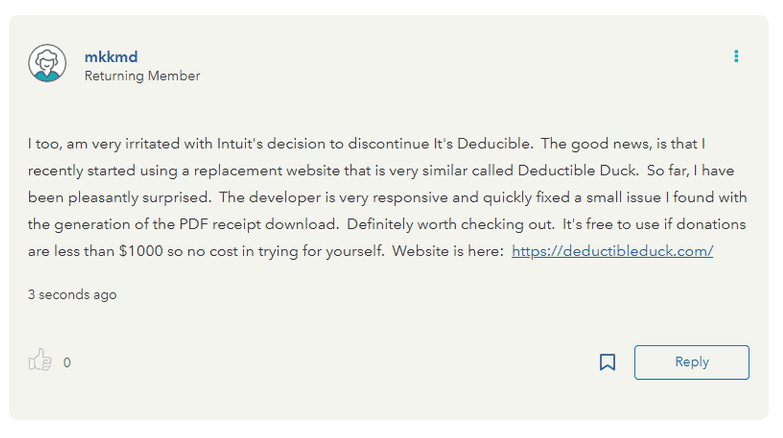Open the deductibleduck.com hyperlink
Viewport: 783px width, 438px height.
pyautogui.click(x=612, y=251)
